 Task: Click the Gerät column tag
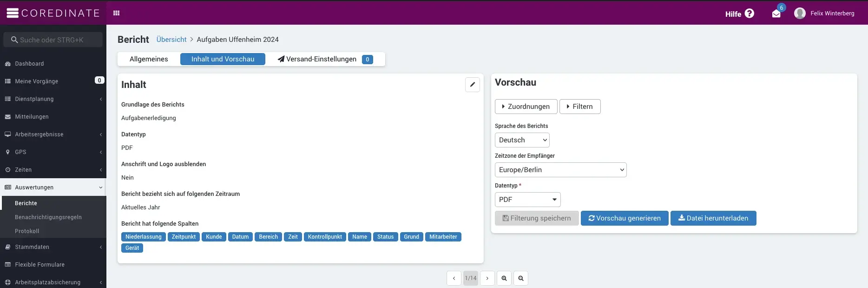132,248
